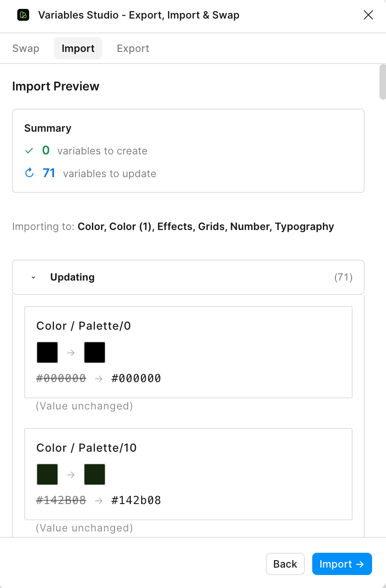386x588 pixels.
Task: Open the Export tab
Action: (133, 48)
